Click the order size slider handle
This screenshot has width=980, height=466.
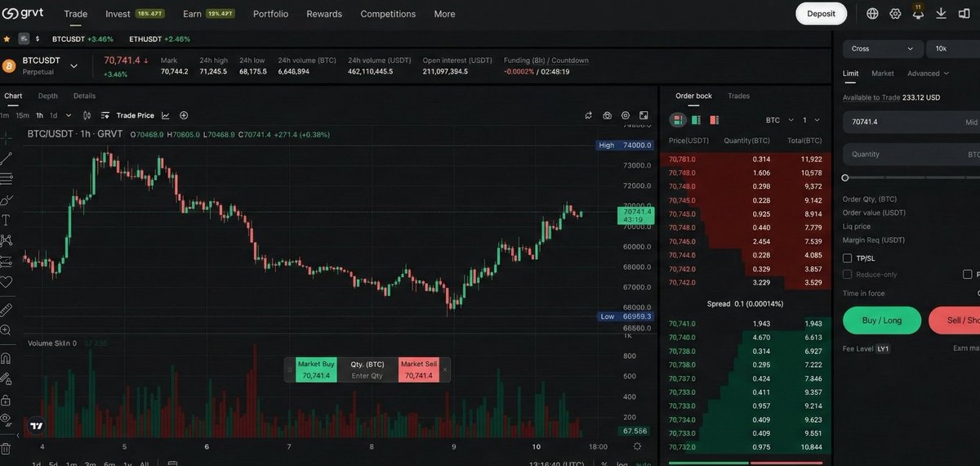(845, 177)
